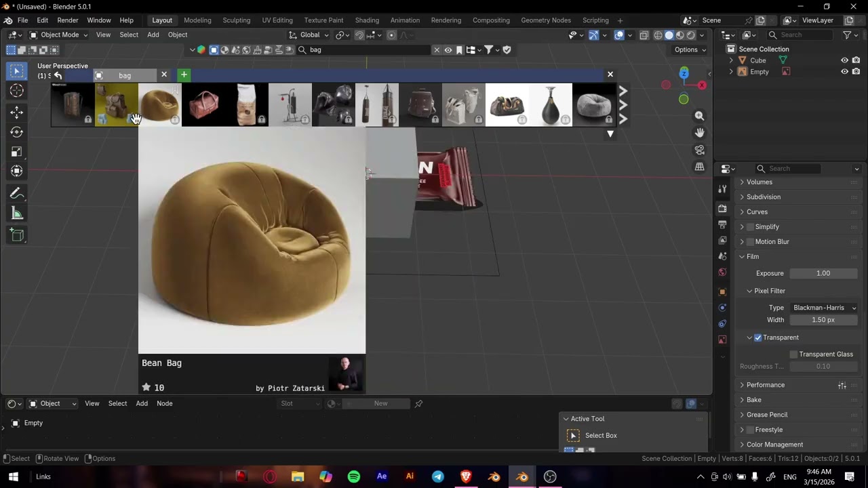Screen dimensions: 868x488
Task: Open the Pixel Filter Type Blackman-Harris dropdown
Action: (x=824, y=308)
